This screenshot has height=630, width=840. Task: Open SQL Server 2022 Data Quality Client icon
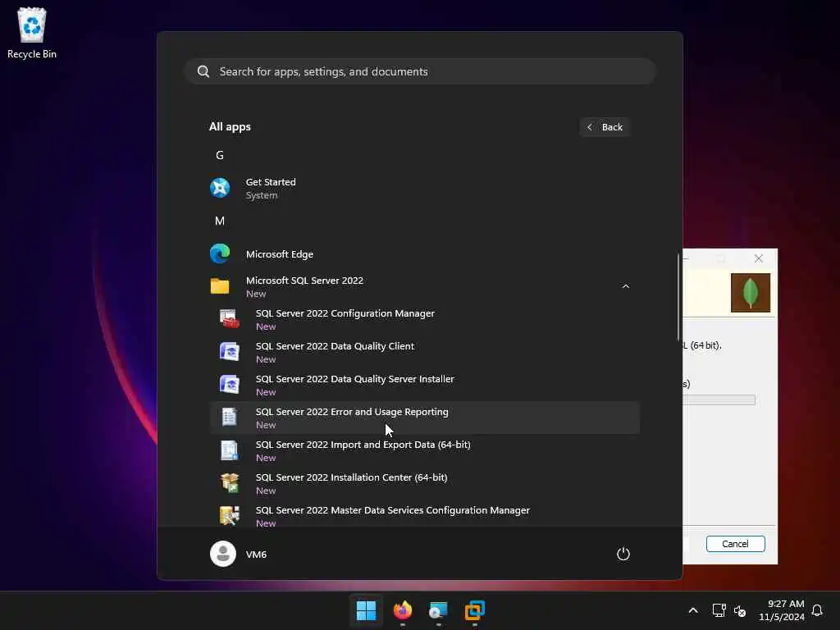230,352
